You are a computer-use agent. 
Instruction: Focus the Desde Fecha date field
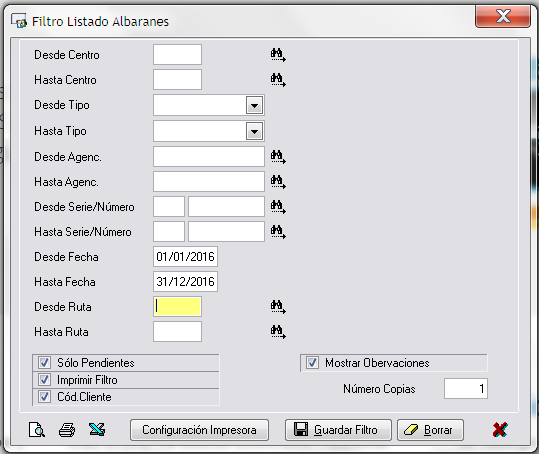click(185, 257)
